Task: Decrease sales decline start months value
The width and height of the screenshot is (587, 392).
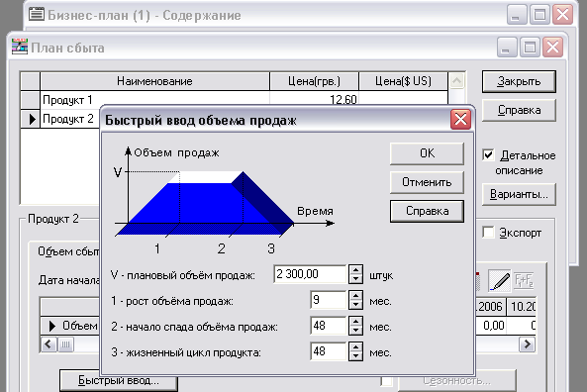Action: point(355,331)
